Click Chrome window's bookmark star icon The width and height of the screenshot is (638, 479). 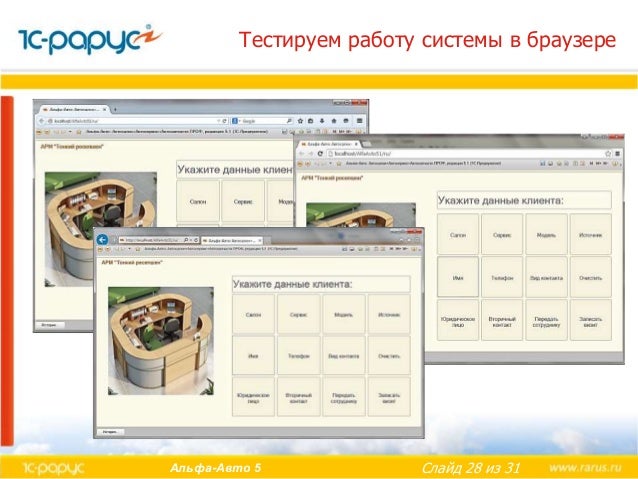[608, 154]
